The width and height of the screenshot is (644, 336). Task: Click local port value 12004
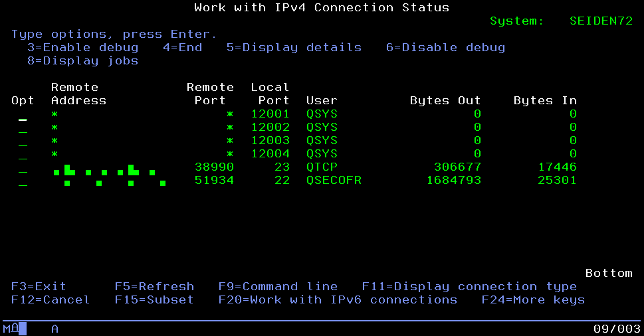270,154
